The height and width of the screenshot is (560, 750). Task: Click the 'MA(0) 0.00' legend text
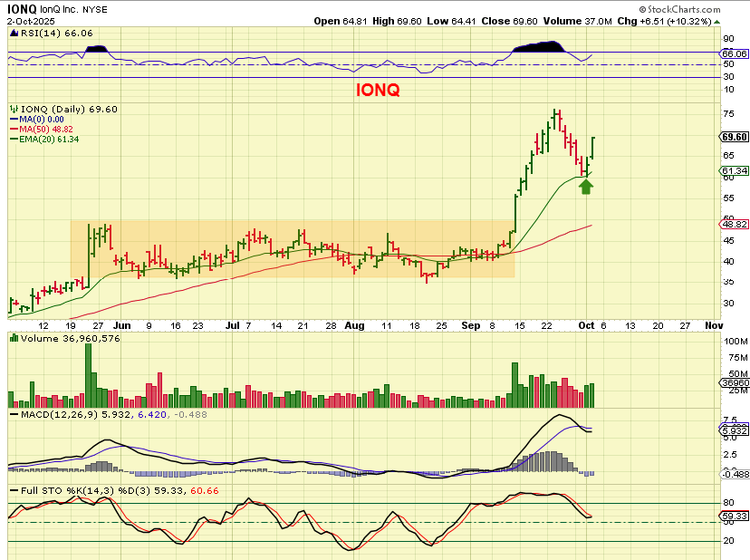pos(42,120)
